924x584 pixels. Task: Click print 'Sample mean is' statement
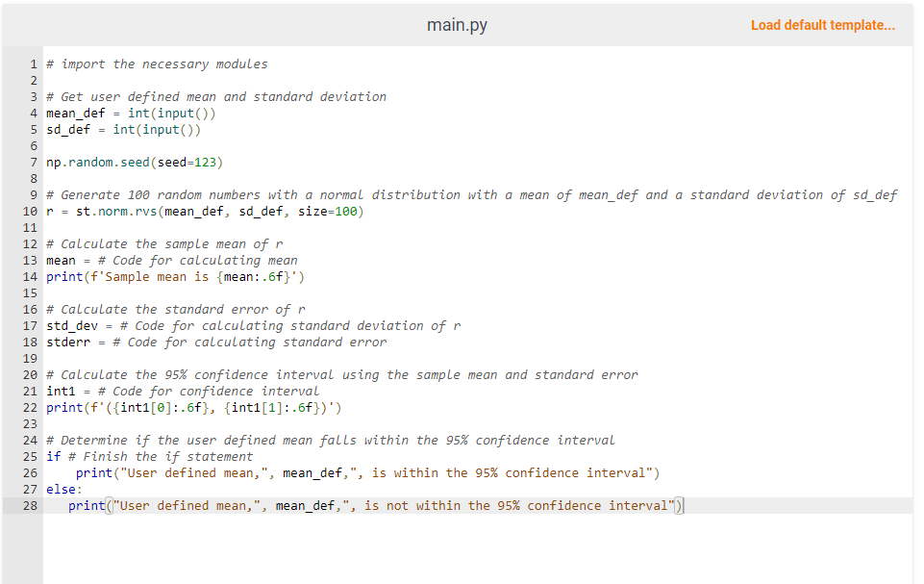tap(175, 277)
